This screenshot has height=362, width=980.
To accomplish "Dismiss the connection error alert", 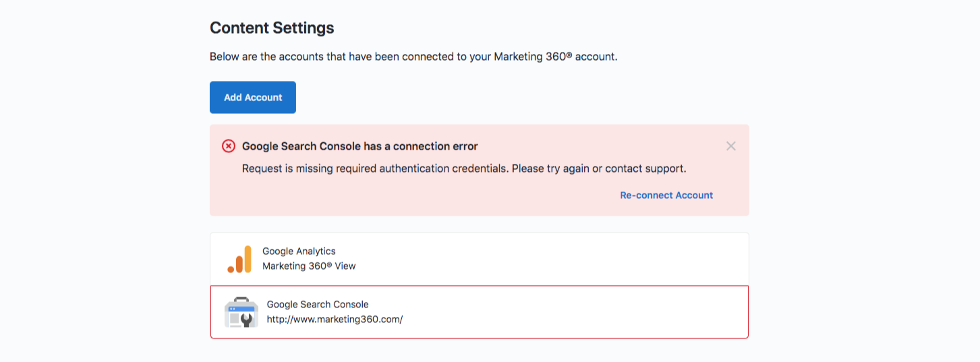I will coord(730,146).
